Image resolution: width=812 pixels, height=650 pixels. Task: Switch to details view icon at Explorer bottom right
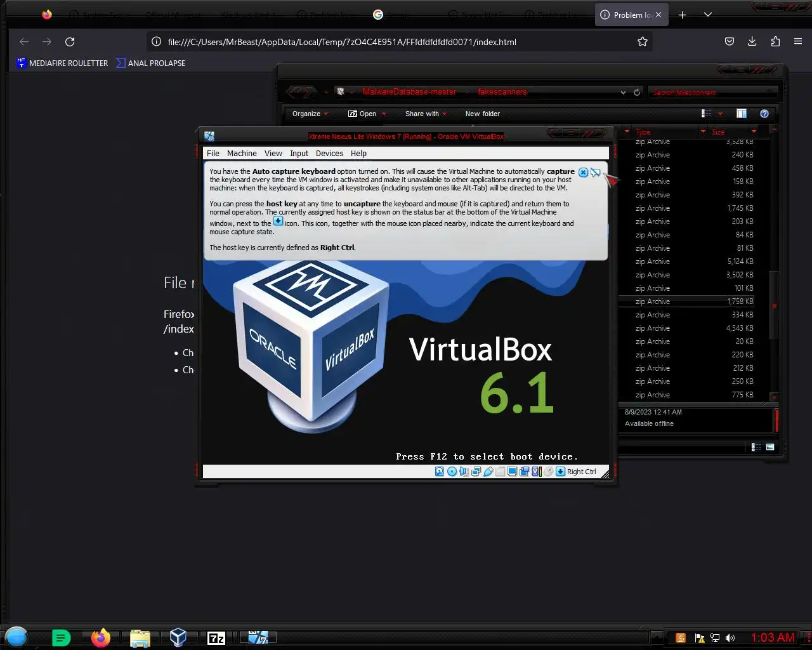pos(756,447)
